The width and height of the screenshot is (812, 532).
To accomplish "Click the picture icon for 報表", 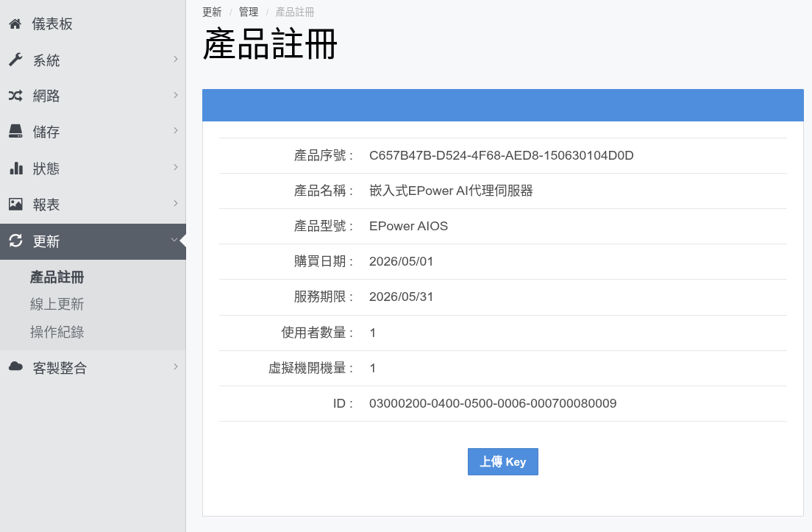I will click(15, 204).
